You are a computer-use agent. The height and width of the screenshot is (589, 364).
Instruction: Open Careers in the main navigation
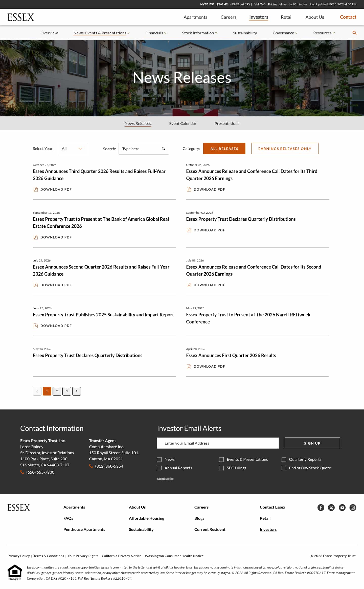pyautogui.click(x=229, y=17)
